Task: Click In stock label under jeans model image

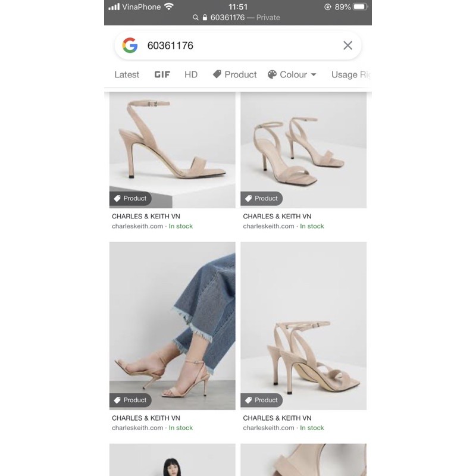Action: (x=181, y=428)
